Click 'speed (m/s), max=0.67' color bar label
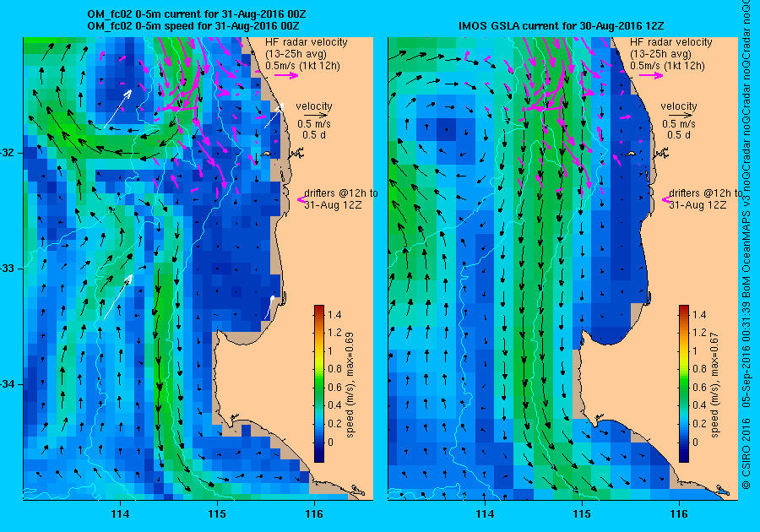760x532 pixels. tap(714, 385)
